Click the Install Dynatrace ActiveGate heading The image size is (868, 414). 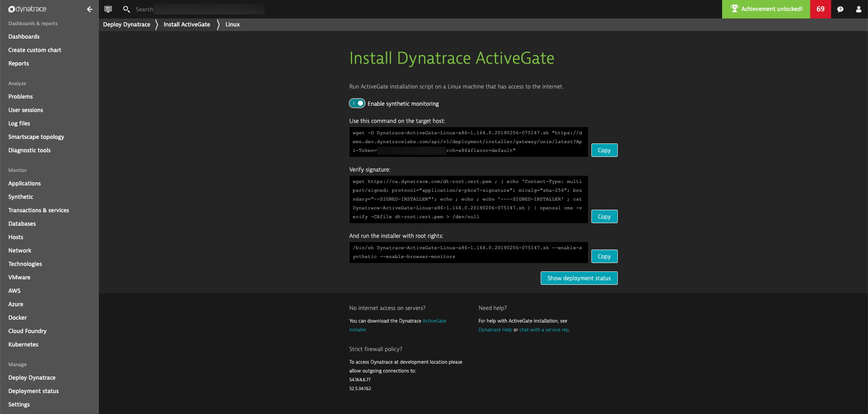click(x=451, y=58)
